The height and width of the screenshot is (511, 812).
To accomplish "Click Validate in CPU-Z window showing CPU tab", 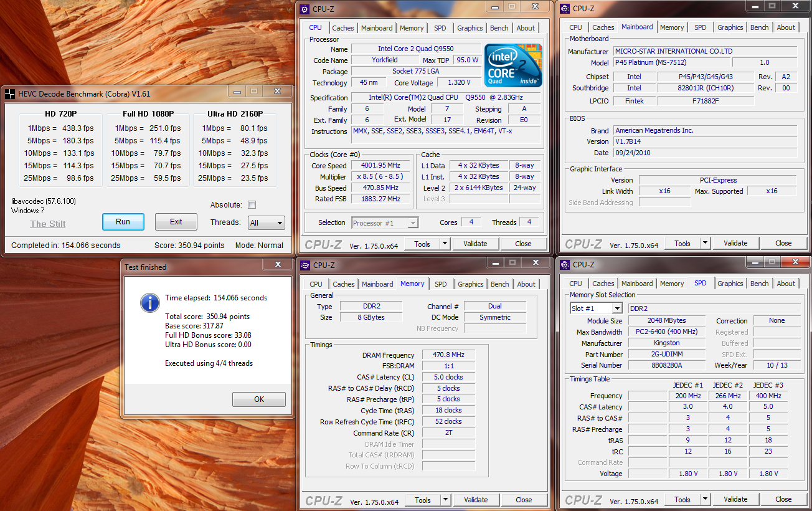I will click(x=476, y=244).
